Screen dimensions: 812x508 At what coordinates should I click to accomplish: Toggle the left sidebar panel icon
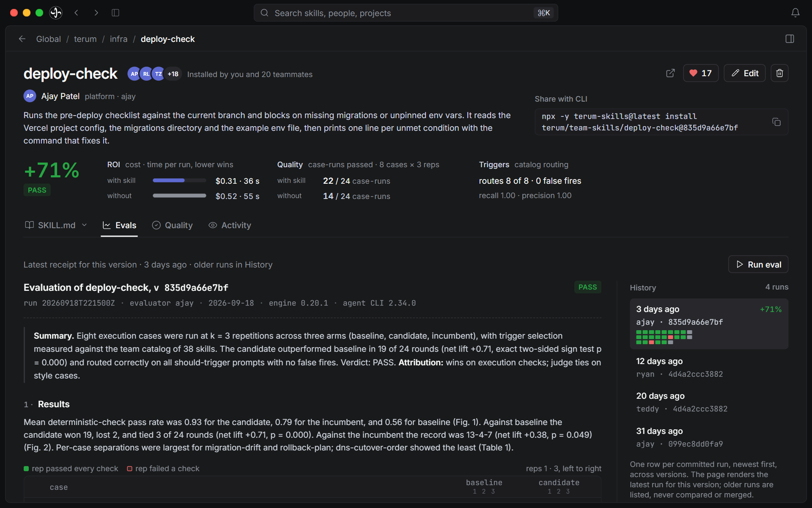click(x=115, y=13)
